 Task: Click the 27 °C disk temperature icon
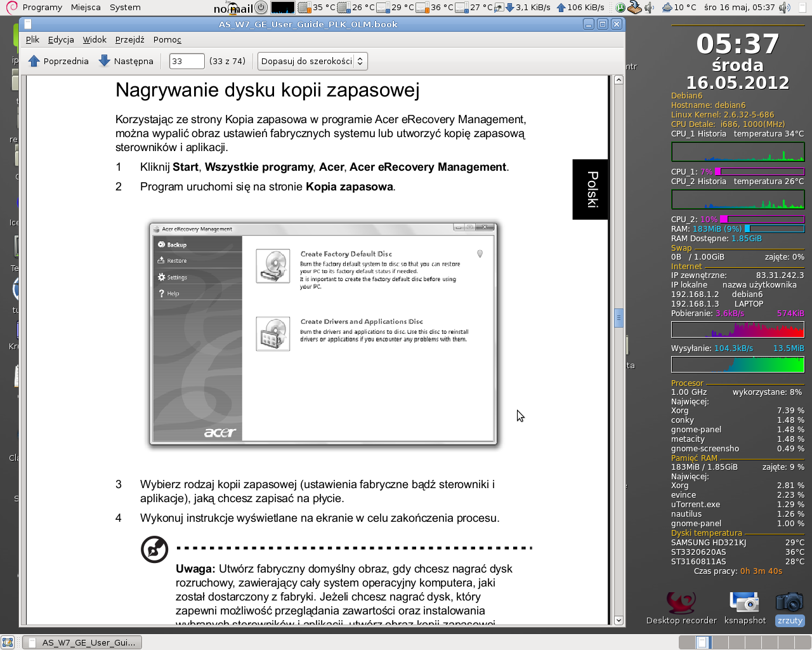pyautogui.click(x=462, y=8)
